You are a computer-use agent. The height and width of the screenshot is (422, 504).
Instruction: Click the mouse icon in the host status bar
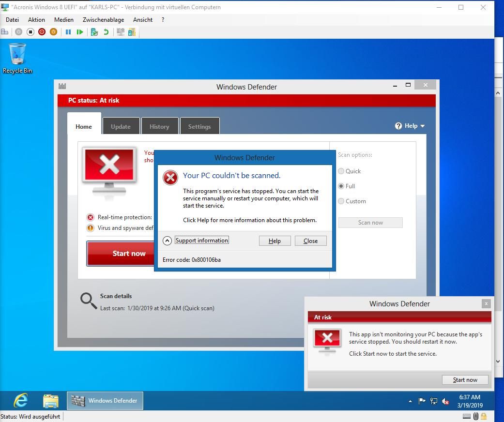coord(476,416)
